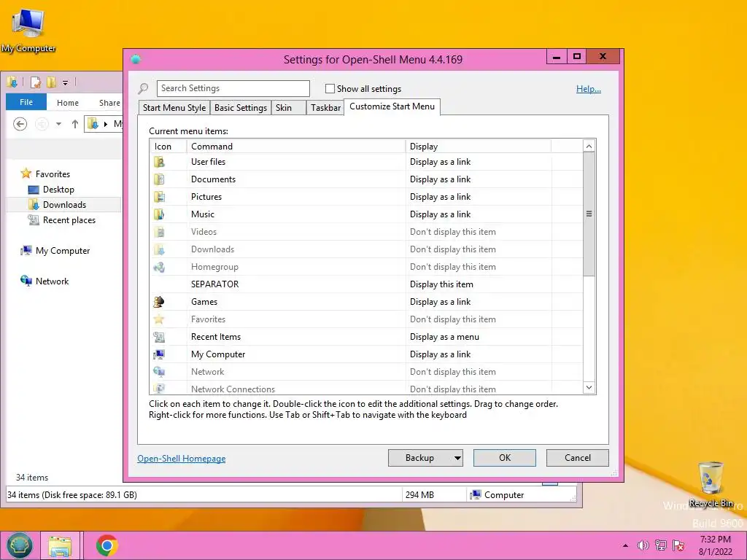Click the Display column header
The image size is (747, 560).
click(x=479, y=146)
